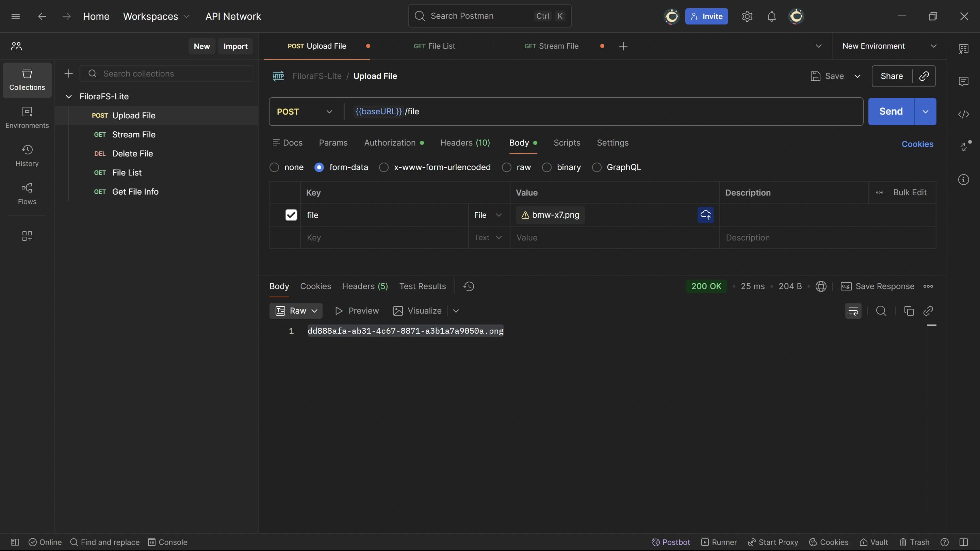
Task: Click Save Response
Action: click(x=877, y=286)
